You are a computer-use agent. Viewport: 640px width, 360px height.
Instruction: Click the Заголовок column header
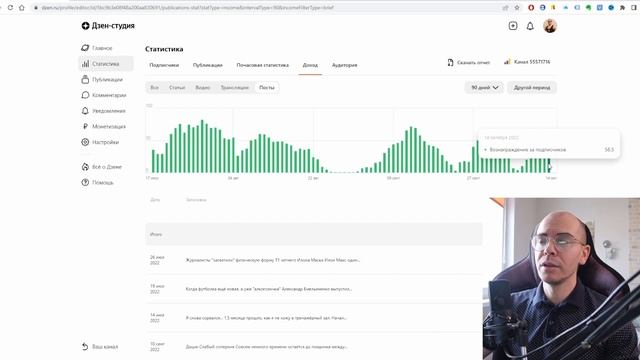tap(196, 200)
